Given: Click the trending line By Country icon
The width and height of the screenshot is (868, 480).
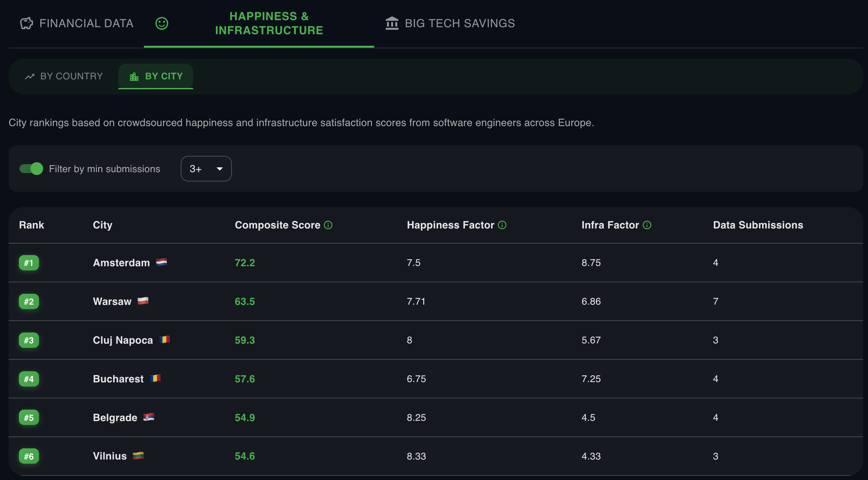Looking at the screenshot, I should click(30, 76).
